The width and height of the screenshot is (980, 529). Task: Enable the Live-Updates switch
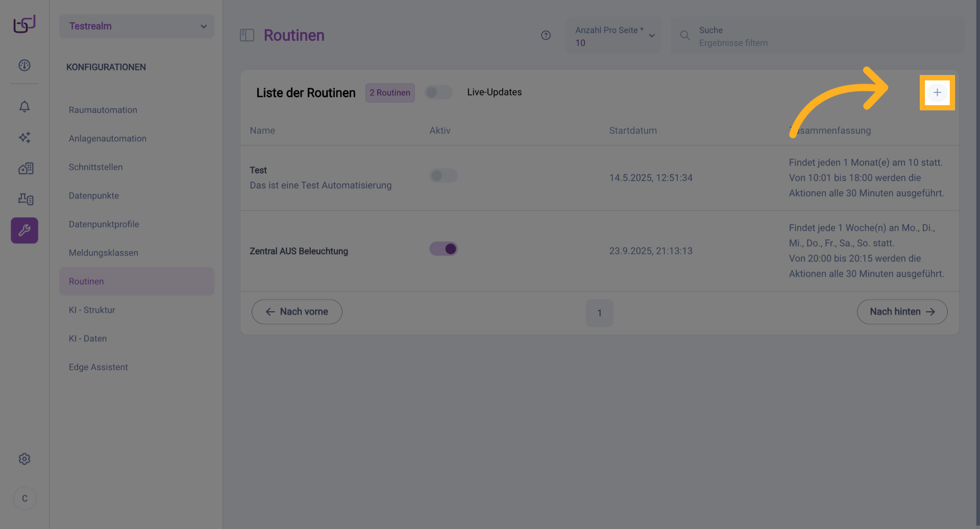pyautogui.click(x=438, y=92)
